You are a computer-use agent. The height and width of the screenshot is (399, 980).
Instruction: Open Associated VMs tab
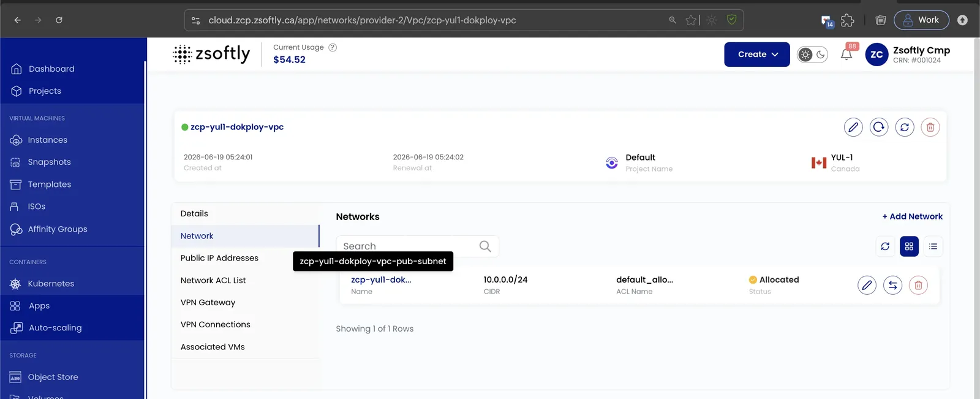pos(245,347)
